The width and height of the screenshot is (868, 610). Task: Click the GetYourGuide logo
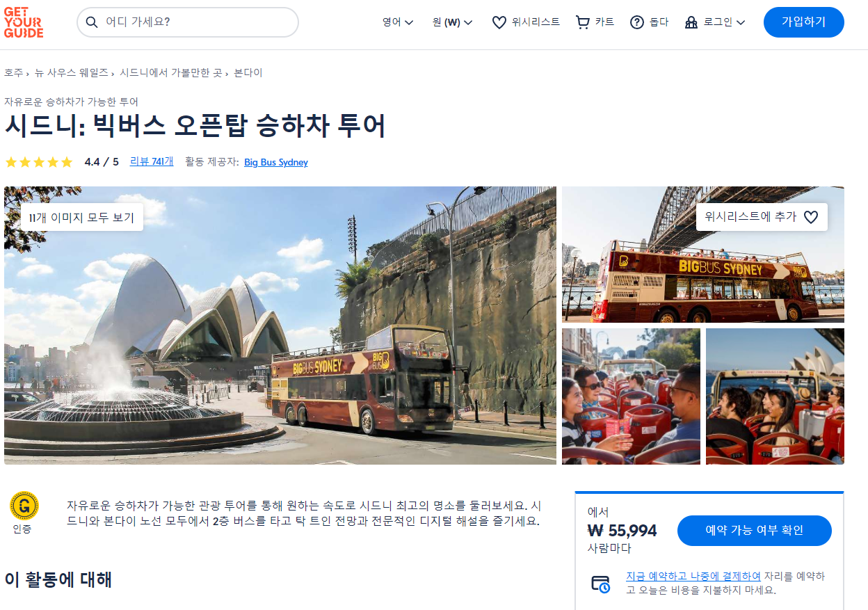pos(24,22)
